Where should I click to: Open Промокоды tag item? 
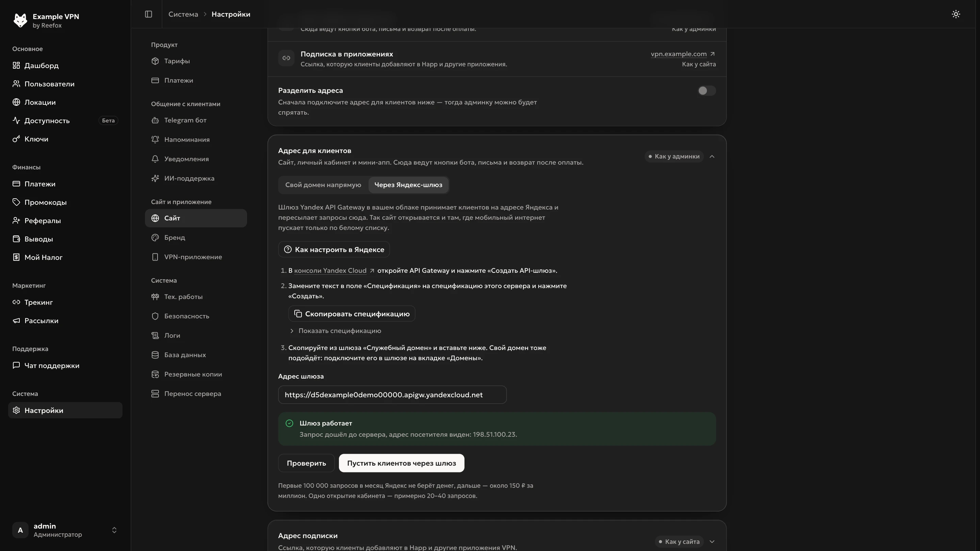[65, 202]
